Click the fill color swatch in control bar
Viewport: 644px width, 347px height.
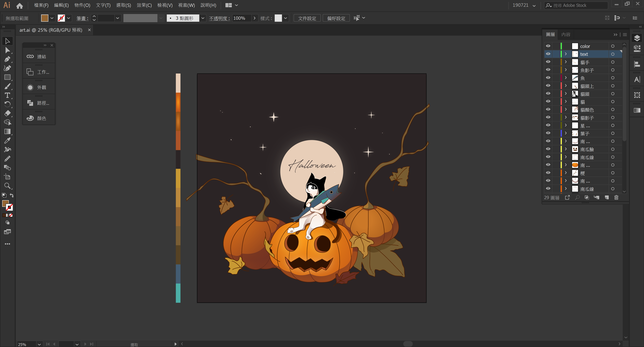pos(45,18)
